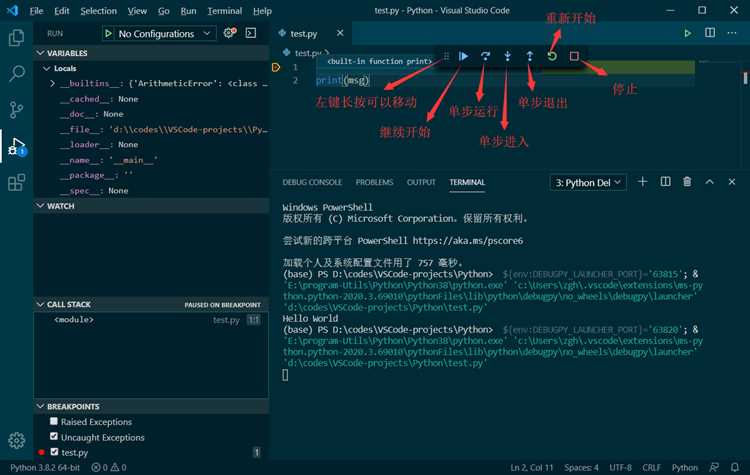The image size is (750, 475).
Task: Open the Terminal menu
Action: [225, 11]
